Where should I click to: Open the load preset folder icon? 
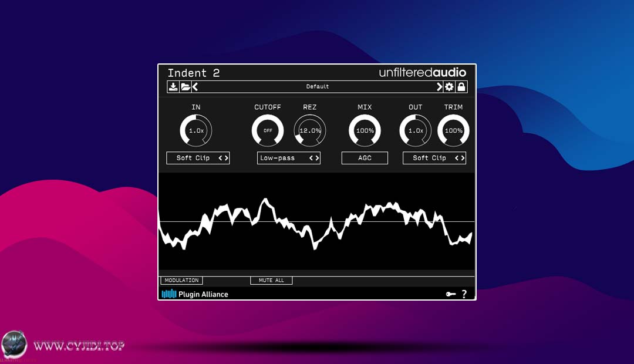tap(186, 86)
